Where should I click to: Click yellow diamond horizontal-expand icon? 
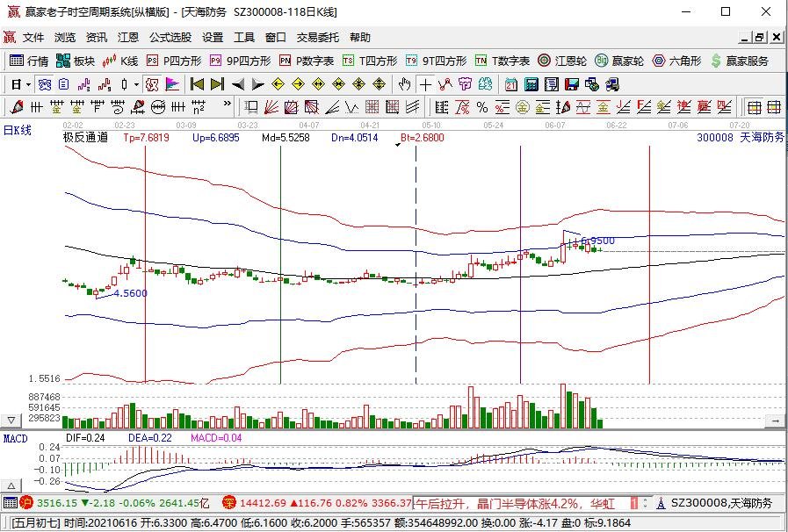[318, 84]
